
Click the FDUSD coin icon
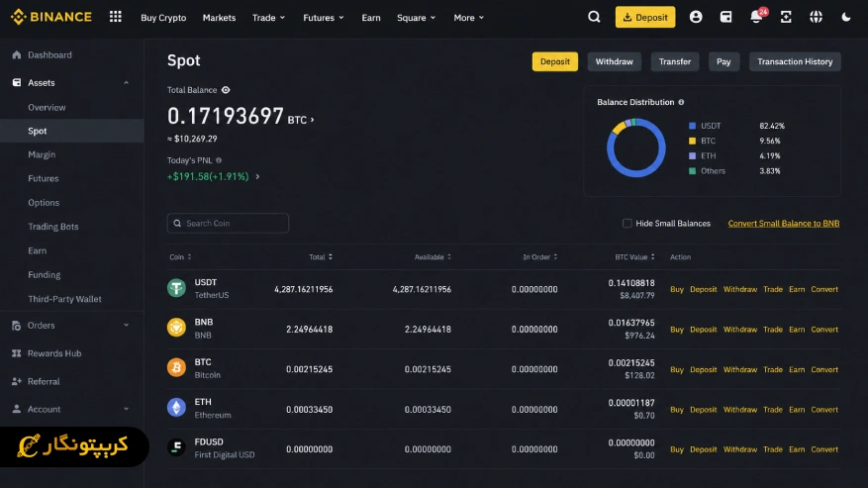pyautogui.click(x=176, y=447)
